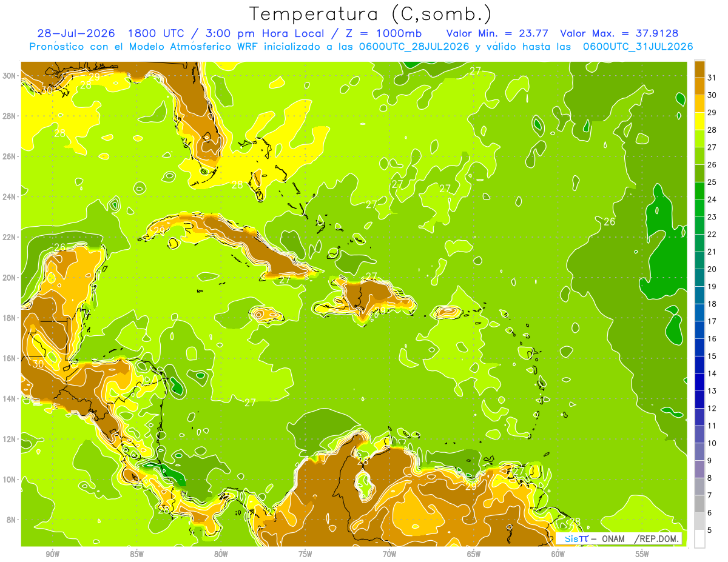This screenshot has width=728, height=562.
Task: Click the white swatch below label 5
Action: 699,539
